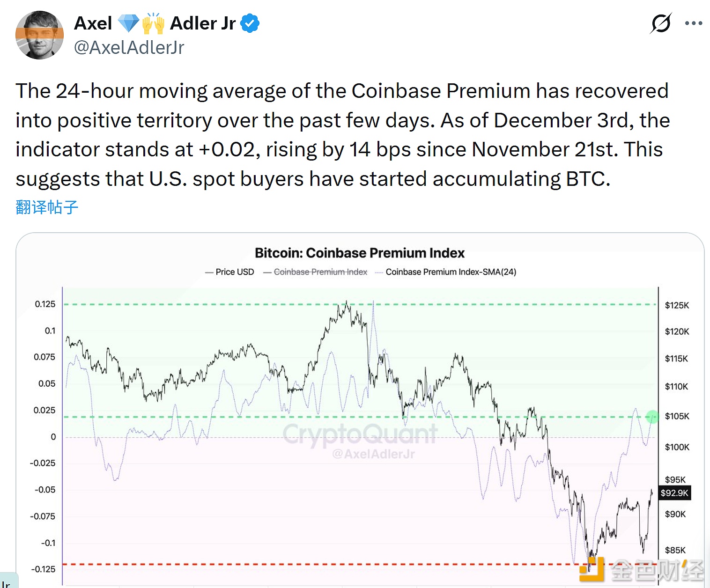
Task: Click the gold 金色财经 logo watermark
Action: tap(642, 570)
